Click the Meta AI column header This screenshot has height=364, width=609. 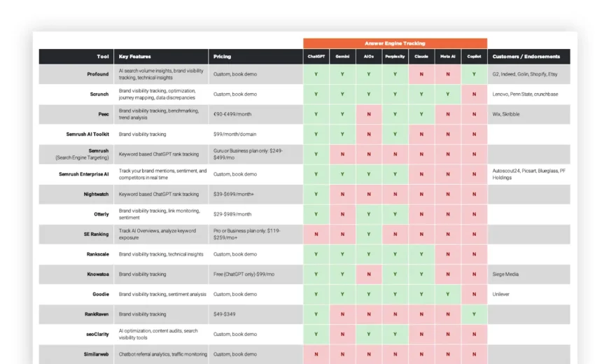[x=448, y=56]
